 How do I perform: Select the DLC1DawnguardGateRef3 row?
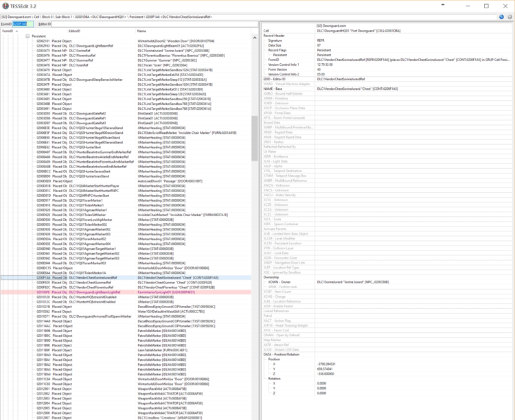pos(126,123)
